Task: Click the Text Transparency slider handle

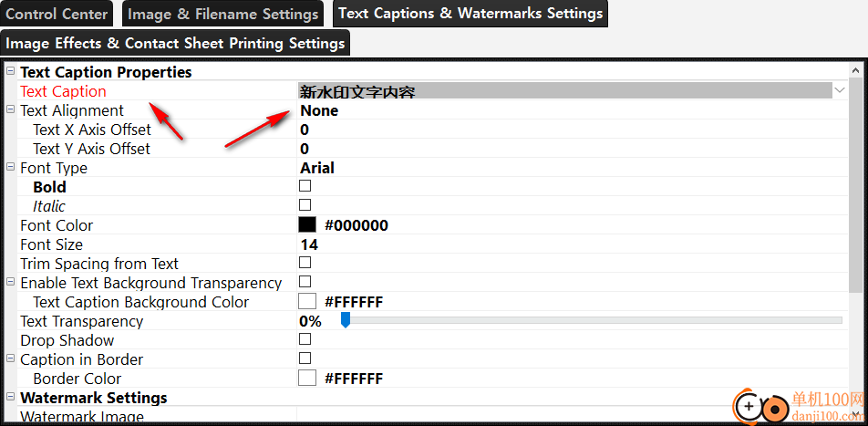Action: tap(346, 320)
